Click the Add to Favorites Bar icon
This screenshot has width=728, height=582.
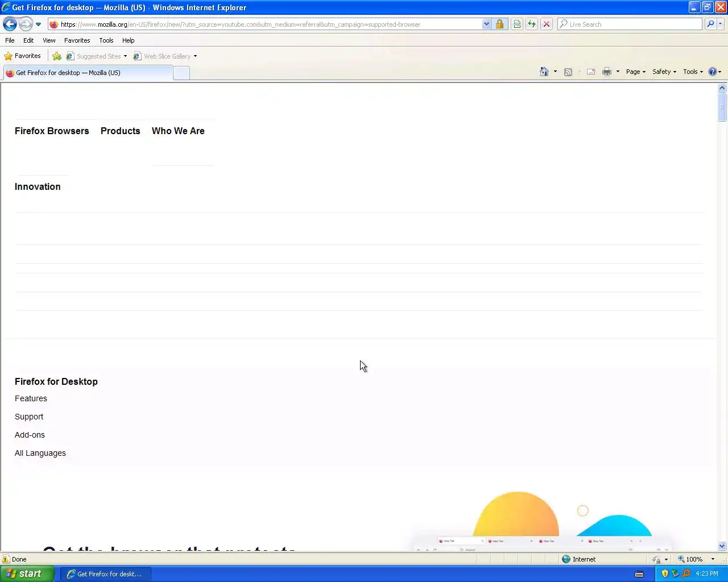(x=57, y=56)
